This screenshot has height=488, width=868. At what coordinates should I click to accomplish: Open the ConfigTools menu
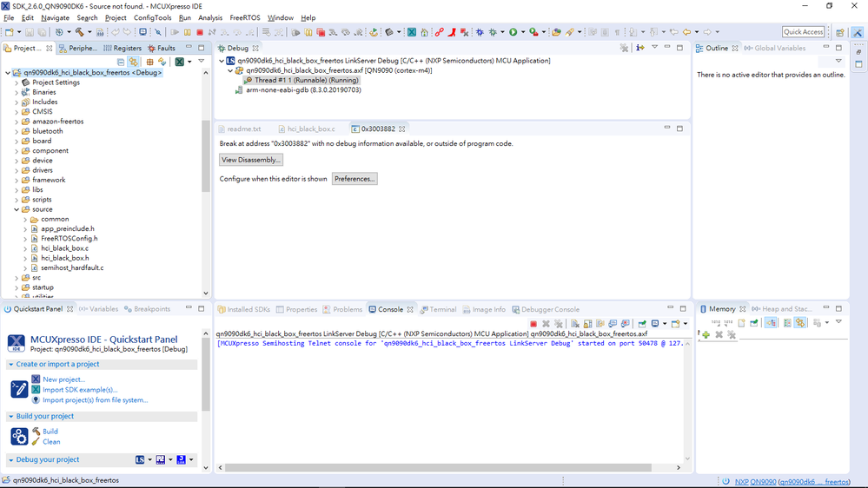[152, 17]
